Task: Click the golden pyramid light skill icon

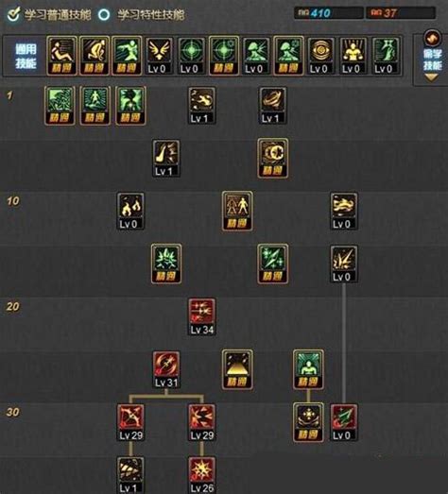Action: click(x=237, y=369)
